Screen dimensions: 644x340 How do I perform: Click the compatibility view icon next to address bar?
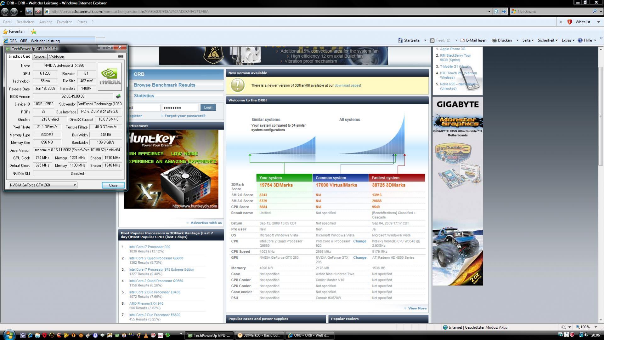pos(496,11)
